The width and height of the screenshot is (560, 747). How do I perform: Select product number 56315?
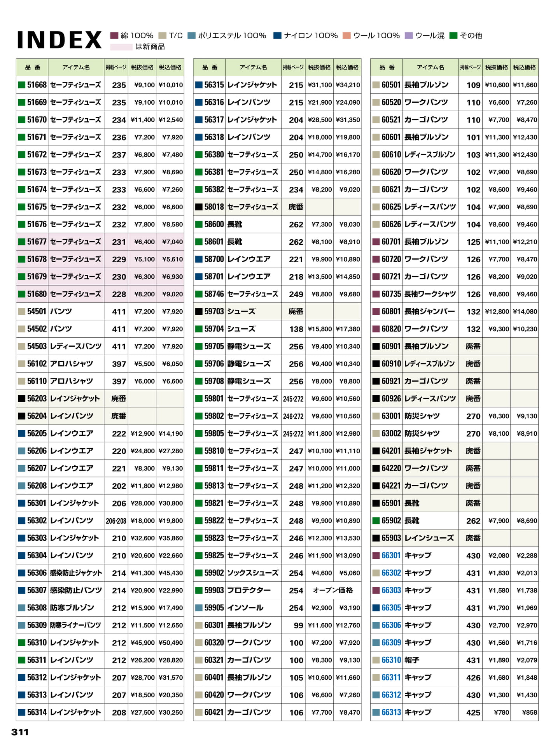point(214,85)
